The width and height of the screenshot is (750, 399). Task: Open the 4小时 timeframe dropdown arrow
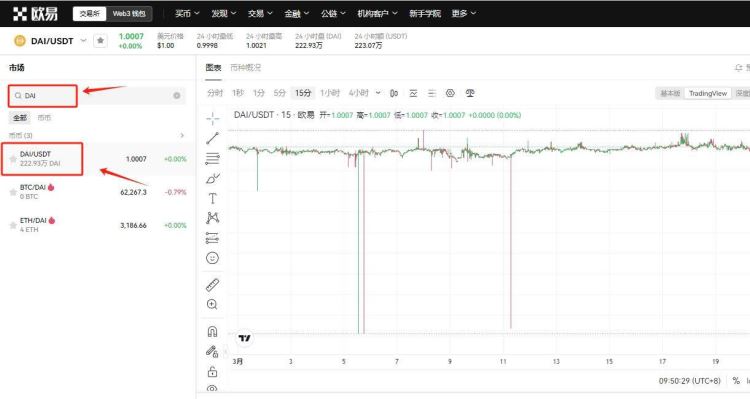tap(378, 93)
